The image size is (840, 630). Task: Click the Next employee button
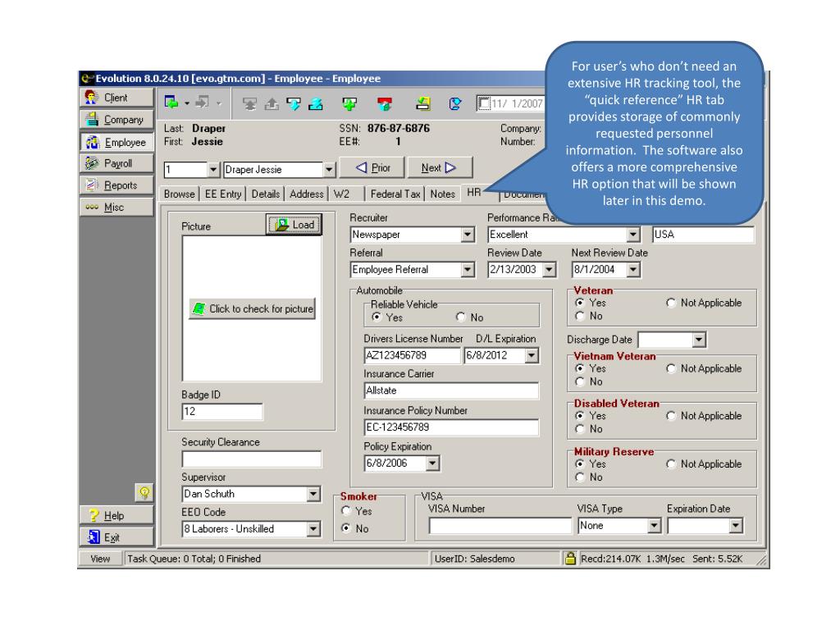tap(440, 167)
